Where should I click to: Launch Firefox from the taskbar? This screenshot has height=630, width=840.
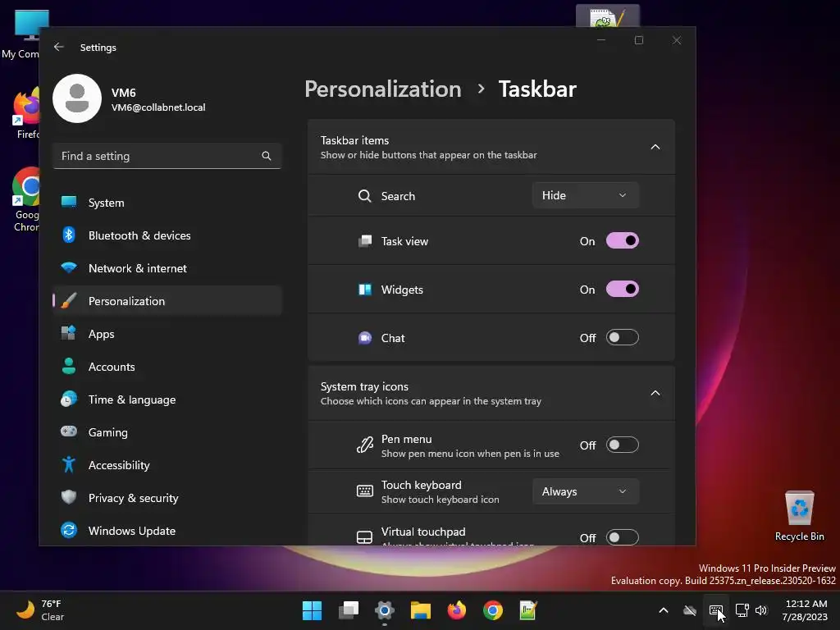456,610
